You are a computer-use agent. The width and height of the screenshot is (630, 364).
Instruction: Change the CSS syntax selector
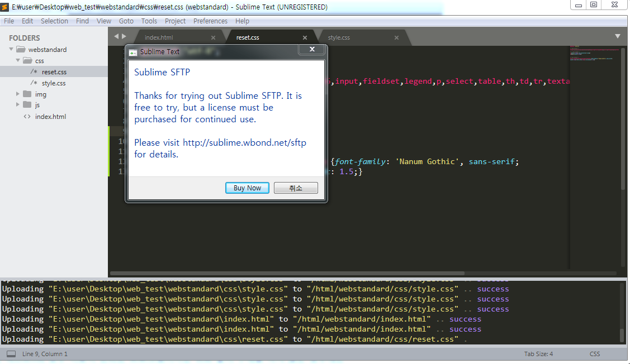(x=595, y=353)
